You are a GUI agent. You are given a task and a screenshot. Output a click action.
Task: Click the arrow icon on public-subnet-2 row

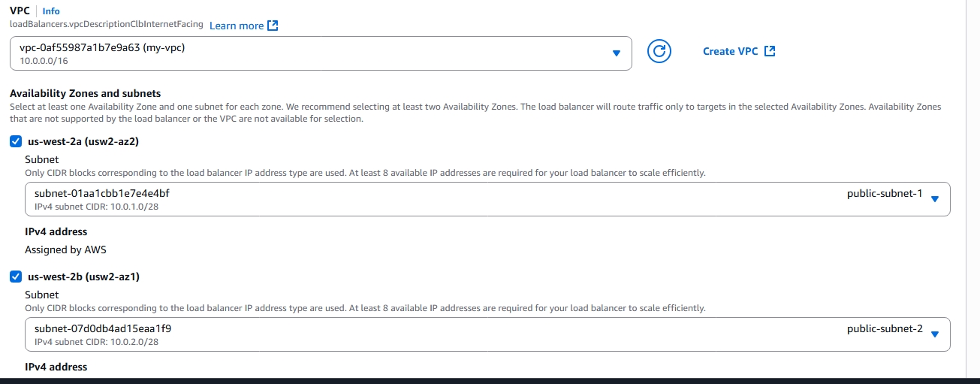[935, 334]
